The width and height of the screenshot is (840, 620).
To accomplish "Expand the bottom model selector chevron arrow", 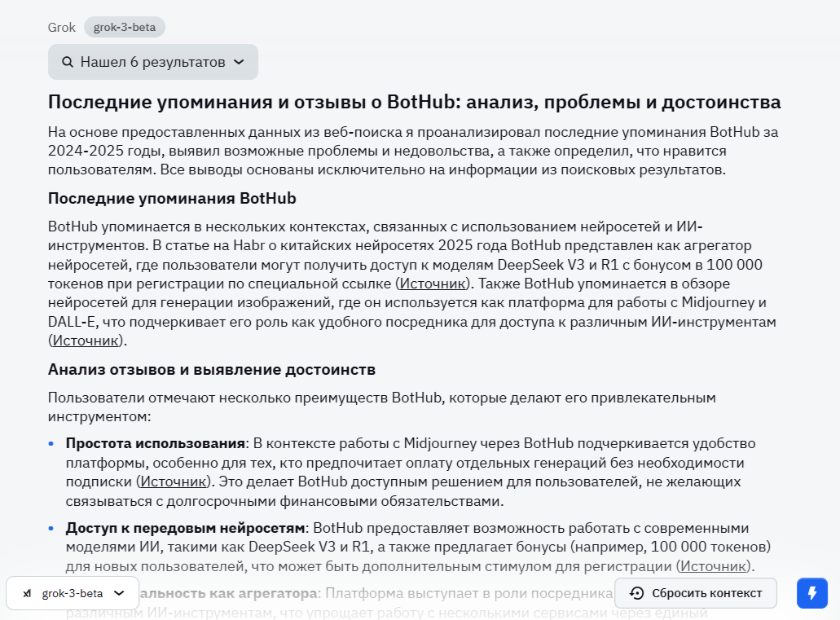I will pyautogui.click(x=120, y=593).
